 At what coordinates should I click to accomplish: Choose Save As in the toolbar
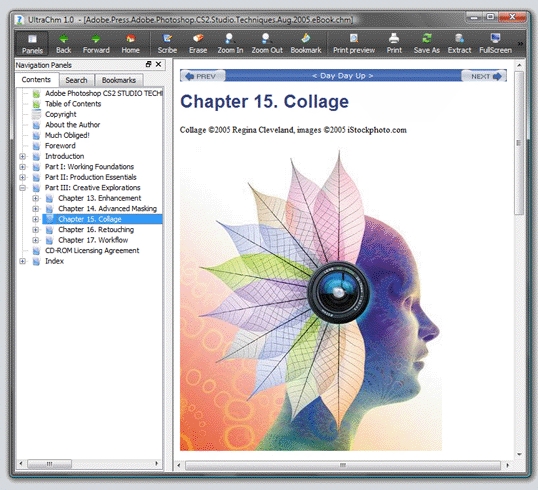point(426,44)
